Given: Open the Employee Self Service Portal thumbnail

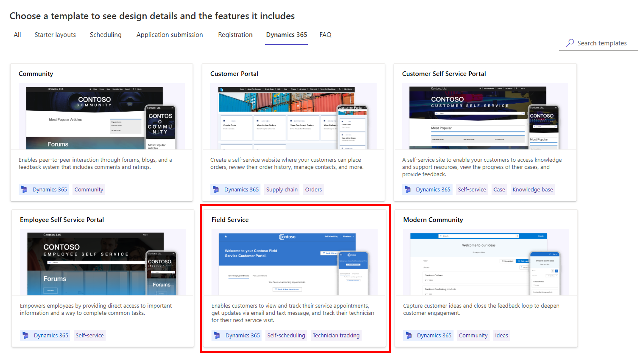Looking at the screenshot, I should (103, 262).
